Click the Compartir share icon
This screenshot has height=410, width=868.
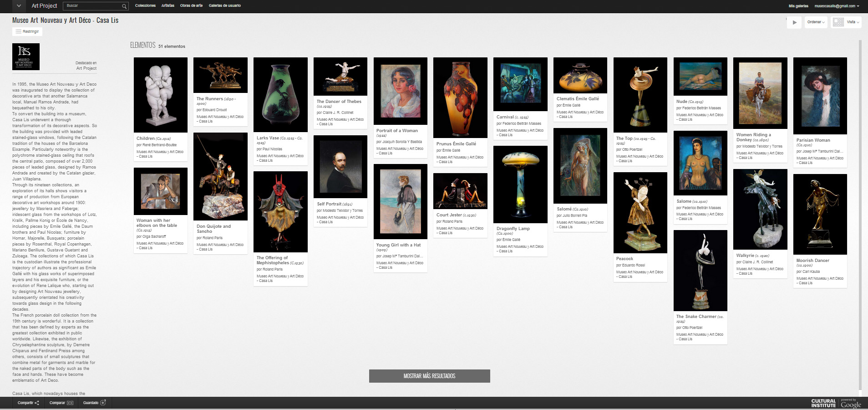pyautogui.click(x=37, y=403)
